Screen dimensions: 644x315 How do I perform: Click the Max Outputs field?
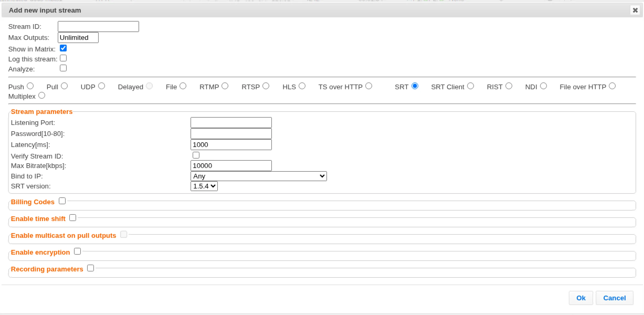coord(78,38)
